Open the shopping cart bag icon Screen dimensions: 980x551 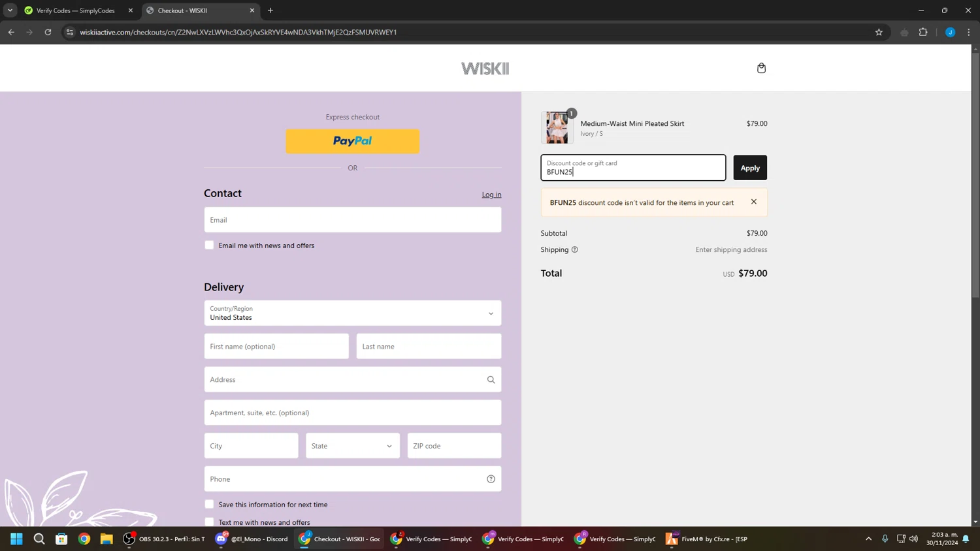pyautogui.click(x=761, y=68)
